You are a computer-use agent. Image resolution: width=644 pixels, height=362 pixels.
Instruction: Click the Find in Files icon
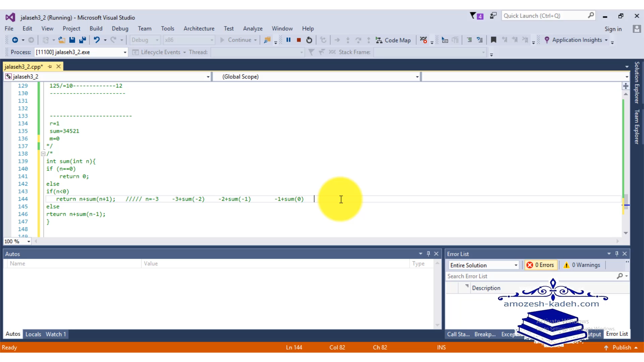267,40
